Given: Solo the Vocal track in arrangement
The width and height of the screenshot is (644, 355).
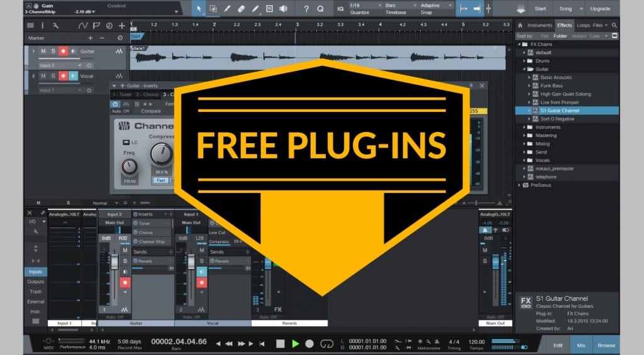Looking at the screenshot, I should (53, 75).
